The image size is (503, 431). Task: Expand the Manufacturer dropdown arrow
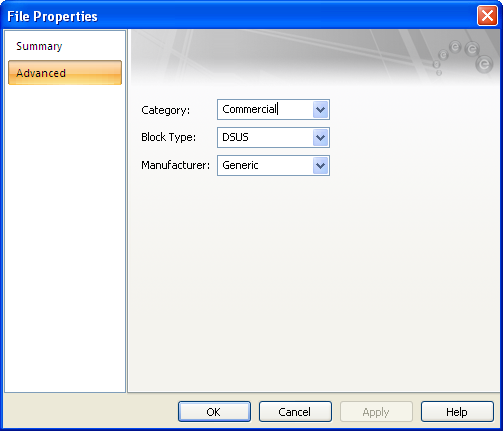point(321,165)
